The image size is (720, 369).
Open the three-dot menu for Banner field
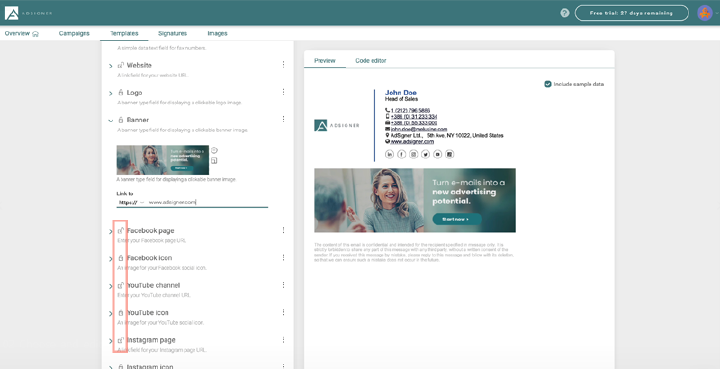pyautogui.click(x=283, y=119)
